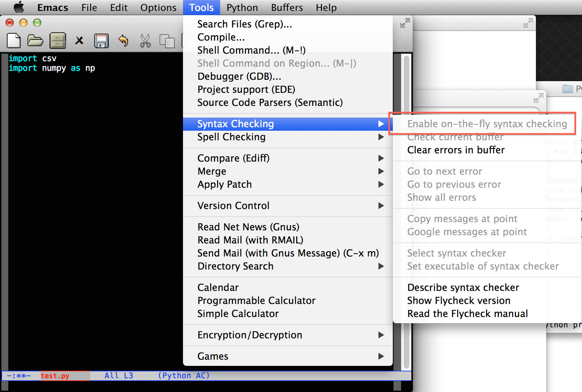Expand the Games submenu
The height and width of the screenshot is (392, 582).
pos(288,356)
